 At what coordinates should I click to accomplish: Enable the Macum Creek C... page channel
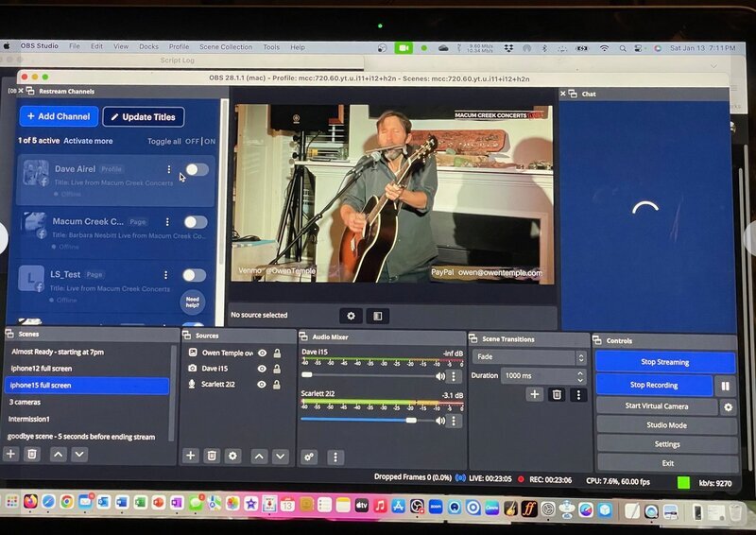tap(195, 222)
